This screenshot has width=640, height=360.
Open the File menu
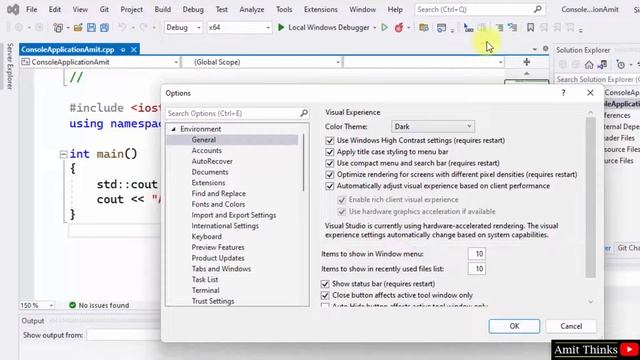31,9
